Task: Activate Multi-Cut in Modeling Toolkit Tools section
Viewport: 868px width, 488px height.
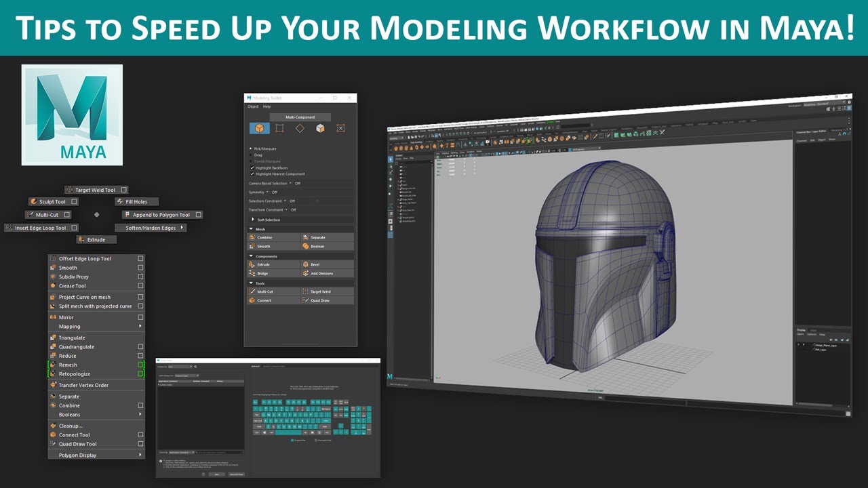Action: click(x=273, y=291)
